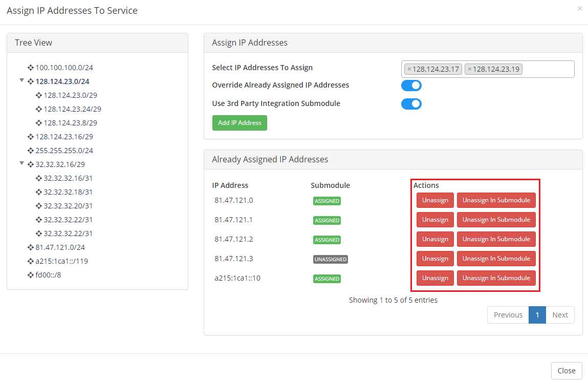Screen dimensions: 588x382
Task: Unassign 81.47.121.2 in submodule
Action: tap(496, 240)
